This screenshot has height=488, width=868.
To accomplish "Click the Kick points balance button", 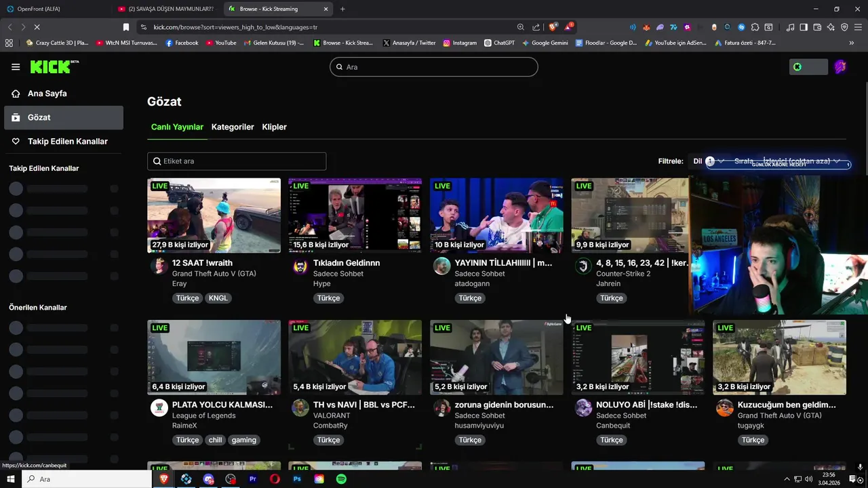I will (809, 66).
